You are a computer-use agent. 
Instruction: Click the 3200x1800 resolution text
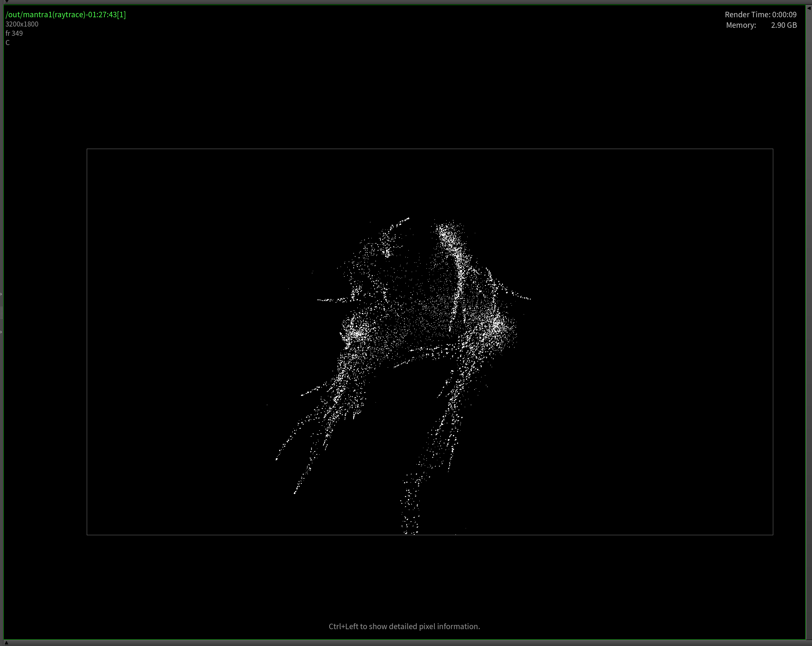coord(22,24)
